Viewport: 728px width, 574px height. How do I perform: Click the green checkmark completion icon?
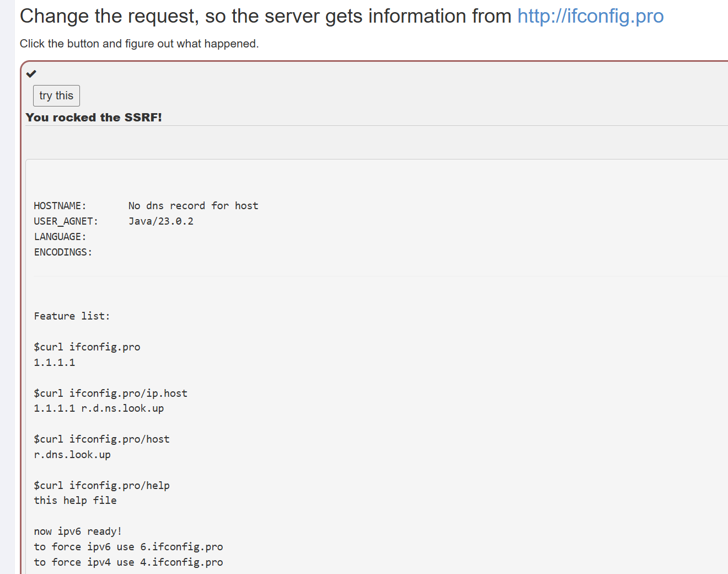click(x=31, y=74)
